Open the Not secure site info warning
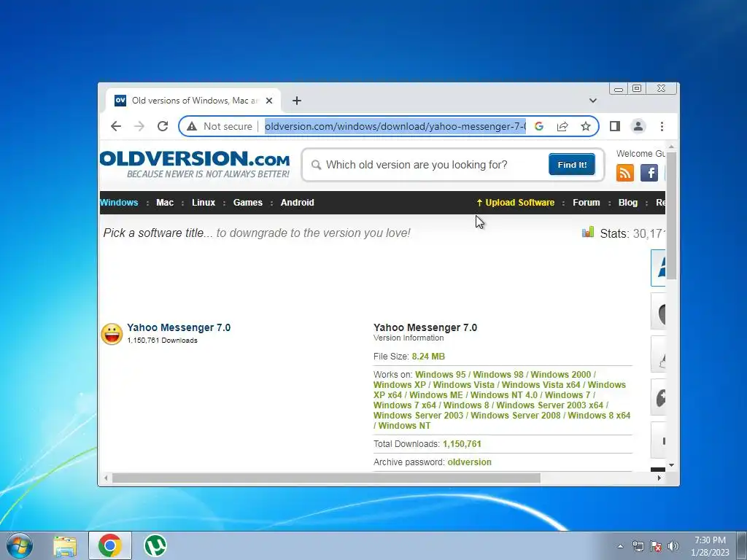This screenshot has height=560, width=747. (x=220, y=126)
